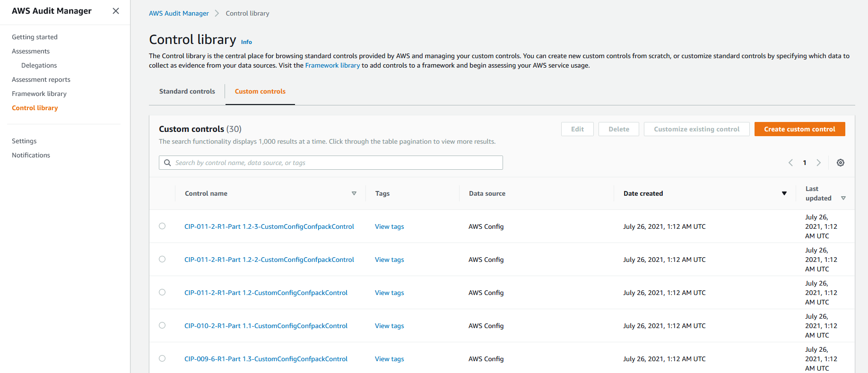Open Settings in sidebar
This screenshot has width=868, height=373.
point(24,141)
